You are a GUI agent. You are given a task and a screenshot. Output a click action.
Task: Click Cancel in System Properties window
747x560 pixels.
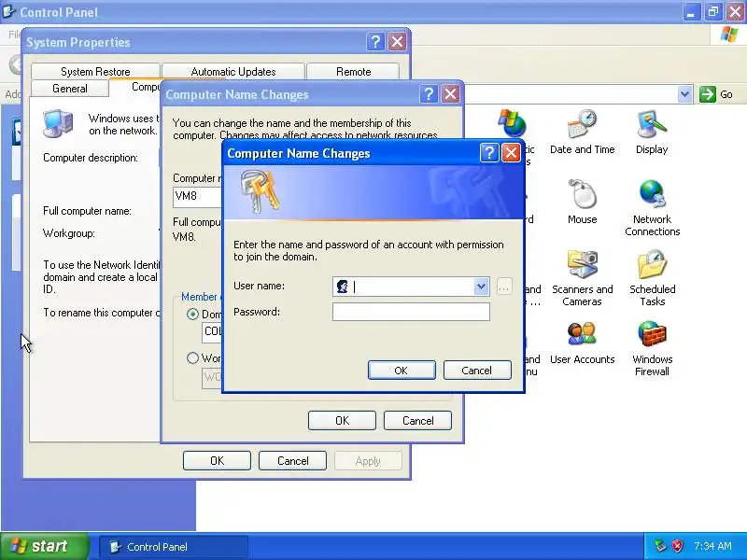click(292, 460)
